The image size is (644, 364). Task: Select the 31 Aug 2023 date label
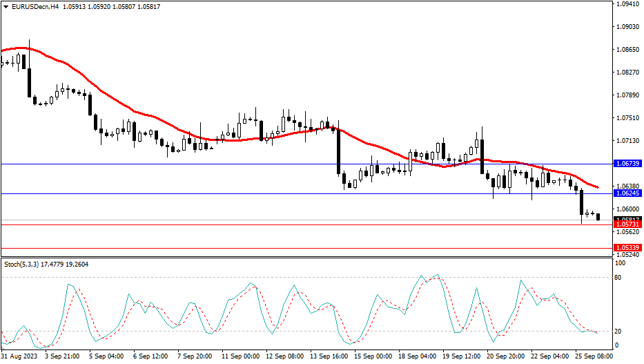pyautogui.click(x=19, y=357)
